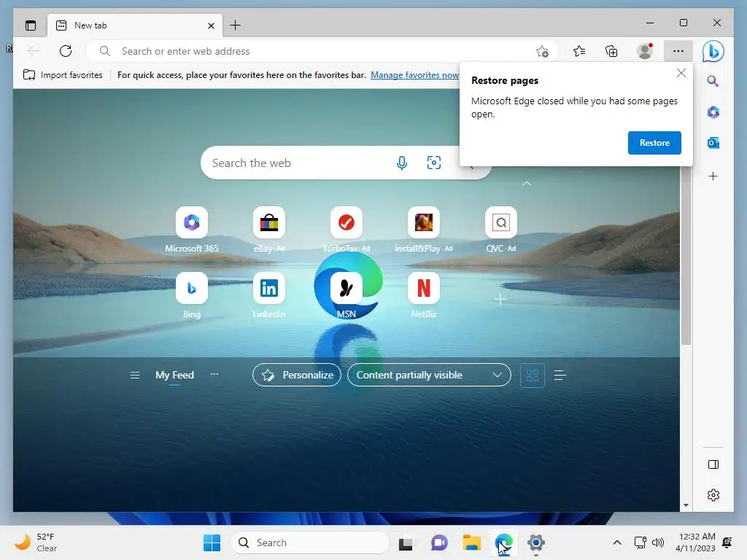Open the Collections icon
The image size is (747, 560).
[x=611, y=51]
